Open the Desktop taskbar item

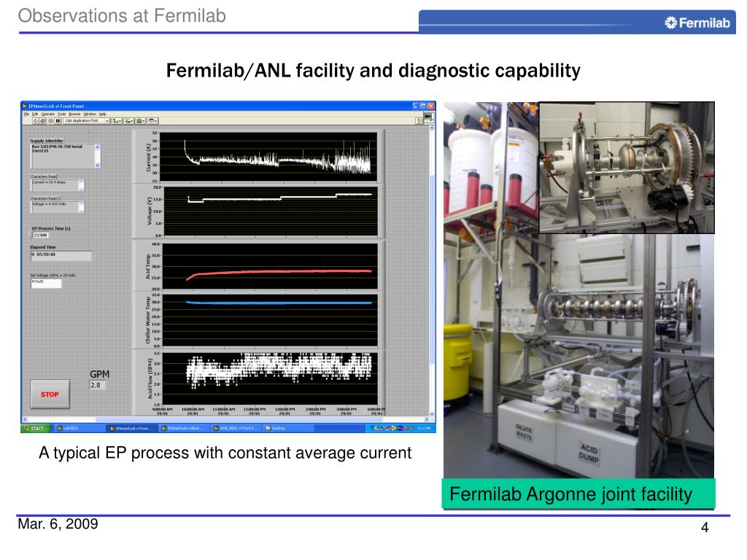tap(287, 429)
